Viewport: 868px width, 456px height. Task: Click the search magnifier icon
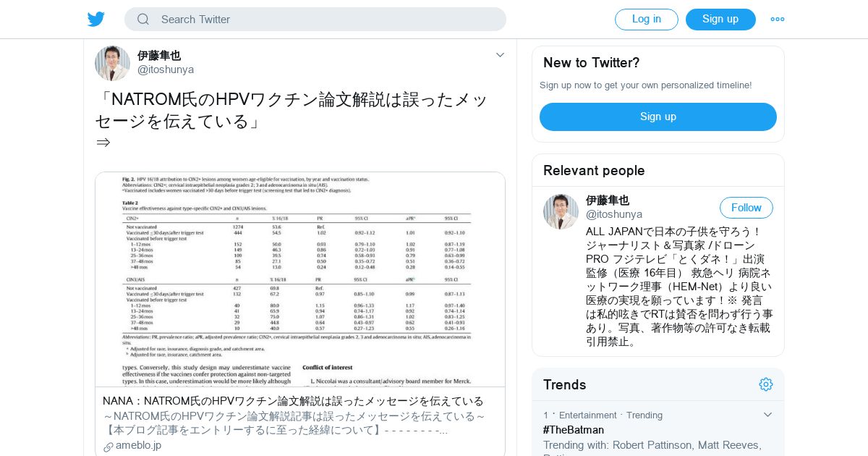pos(143,19)
